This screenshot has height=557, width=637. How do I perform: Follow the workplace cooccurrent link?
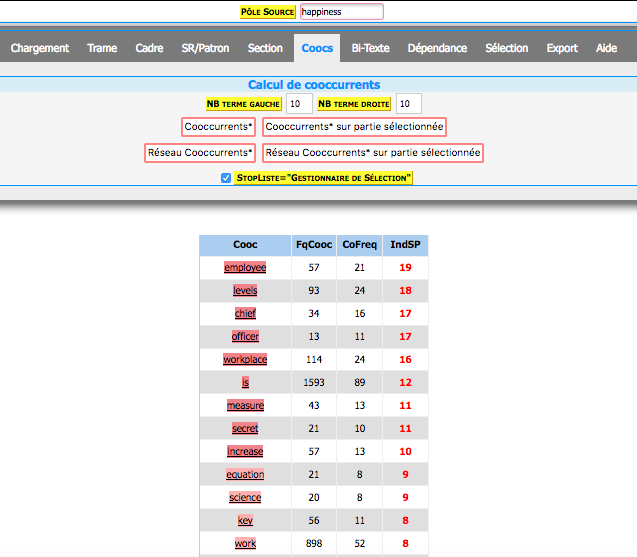pyautogui.click(x=245, y=359)
